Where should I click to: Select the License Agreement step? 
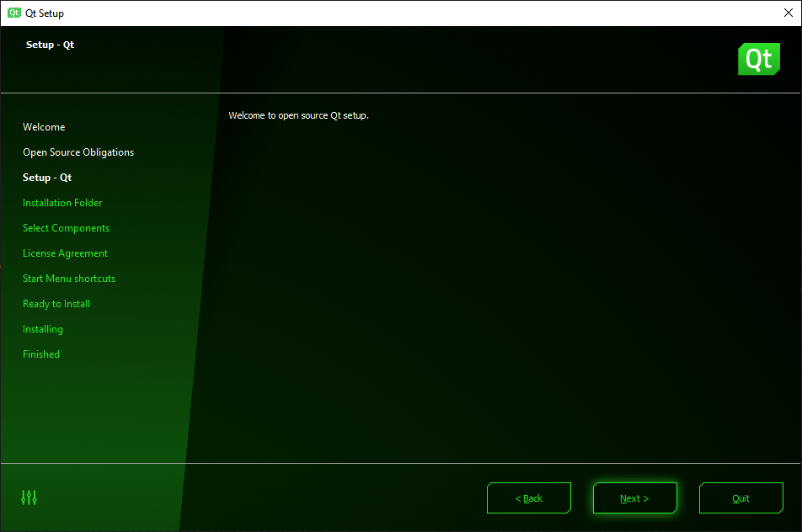pos(65,253)
